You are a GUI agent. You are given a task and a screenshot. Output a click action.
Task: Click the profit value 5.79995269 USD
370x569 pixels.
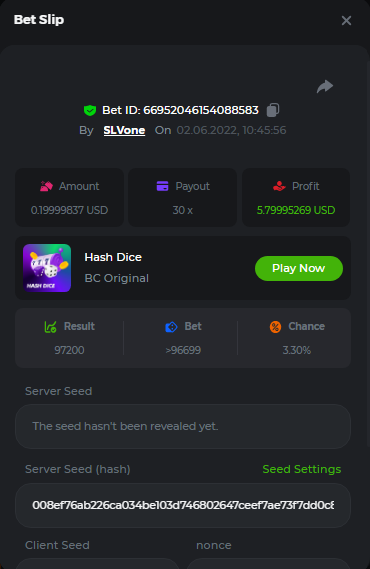tap(296, 210)
